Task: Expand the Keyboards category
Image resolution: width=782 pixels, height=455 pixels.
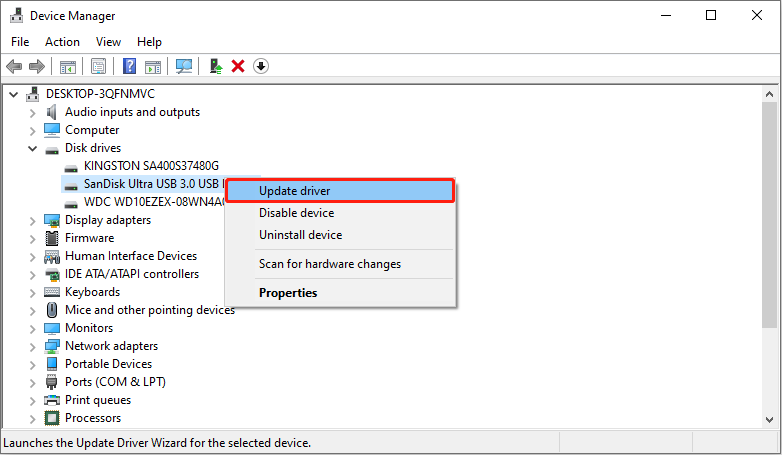Action: [32, 292]
